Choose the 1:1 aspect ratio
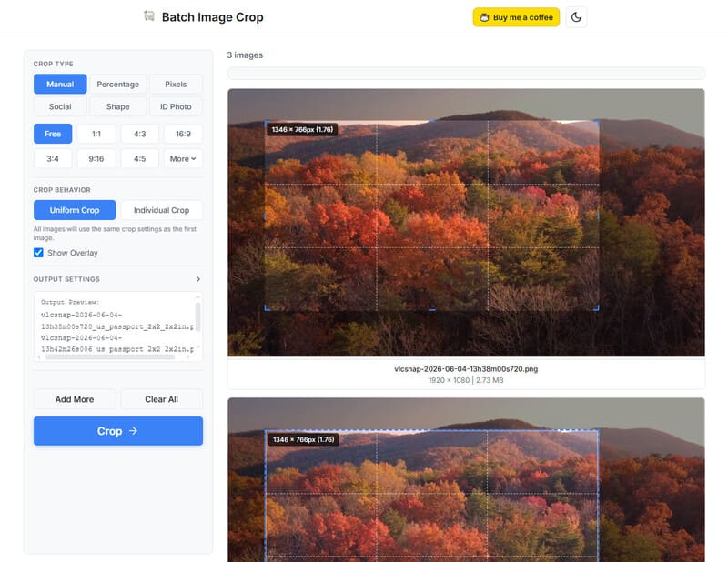Image resolution: width=728 pixels, height=562 pixels. click(x=96, y=134)
